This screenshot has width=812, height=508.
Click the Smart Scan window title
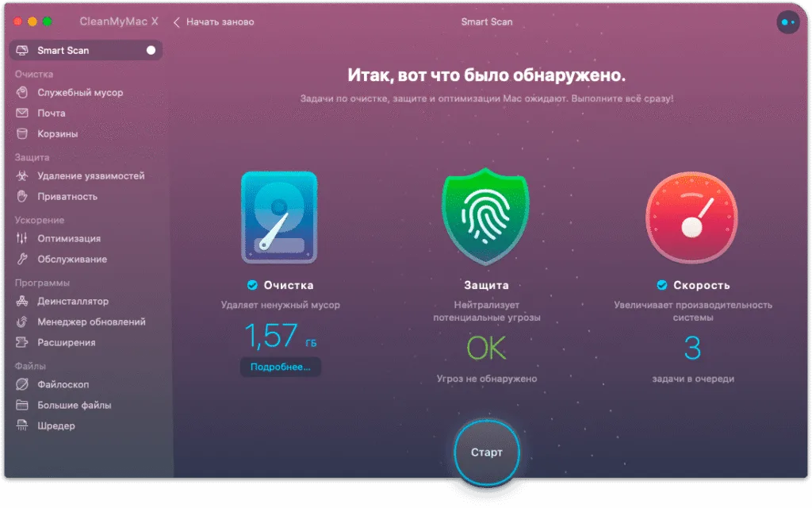coord(487,22)
